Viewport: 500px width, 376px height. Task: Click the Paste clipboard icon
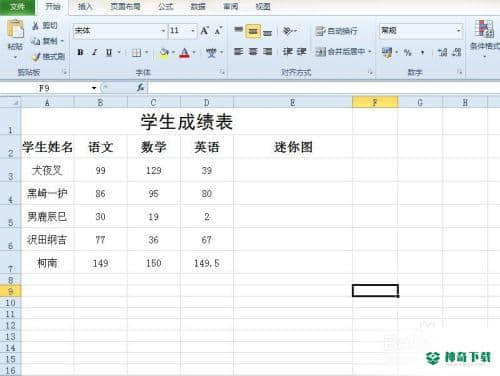pos(15,29)
